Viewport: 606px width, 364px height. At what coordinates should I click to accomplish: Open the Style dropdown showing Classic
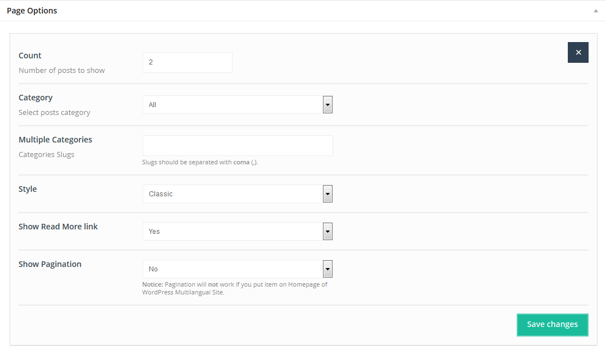tap(237, 194)
